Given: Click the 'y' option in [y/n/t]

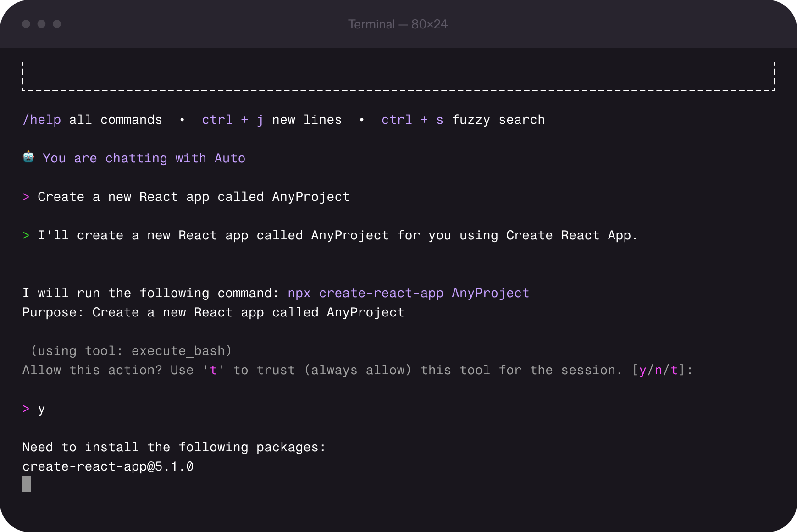Looking at the screenshot, I should (x=642, y=370).
